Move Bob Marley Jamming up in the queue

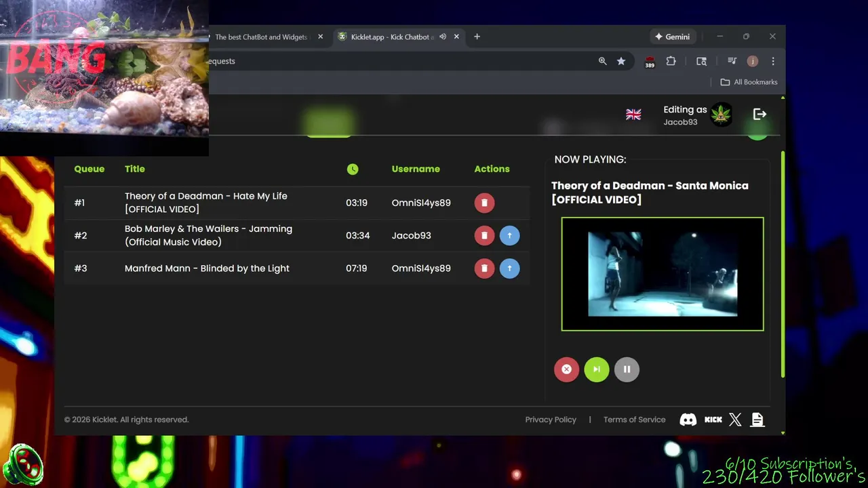click(509, 235)
